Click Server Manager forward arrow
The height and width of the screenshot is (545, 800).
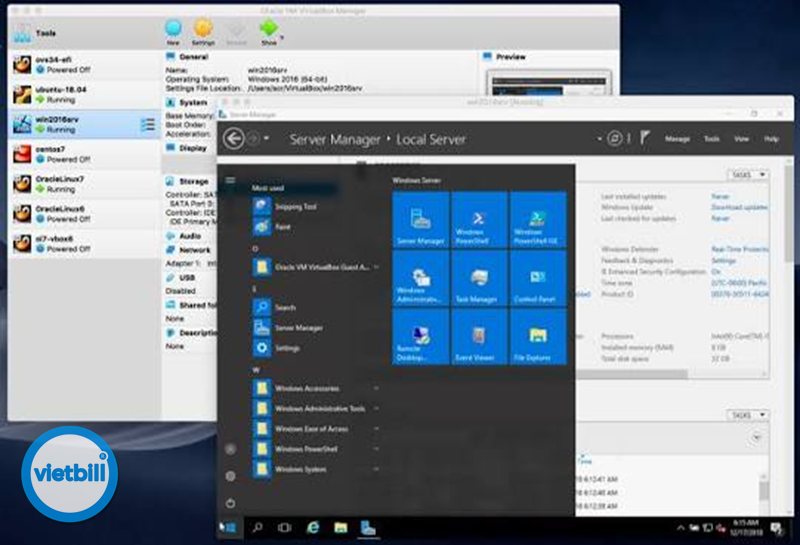254,138
